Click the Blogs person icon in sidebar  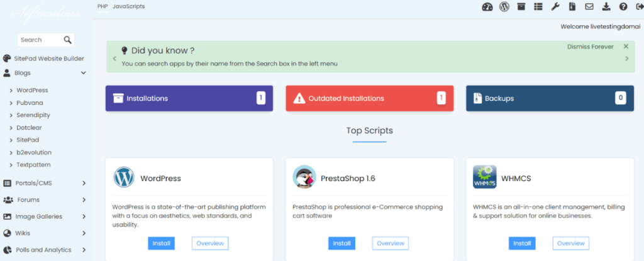(7, 73)
